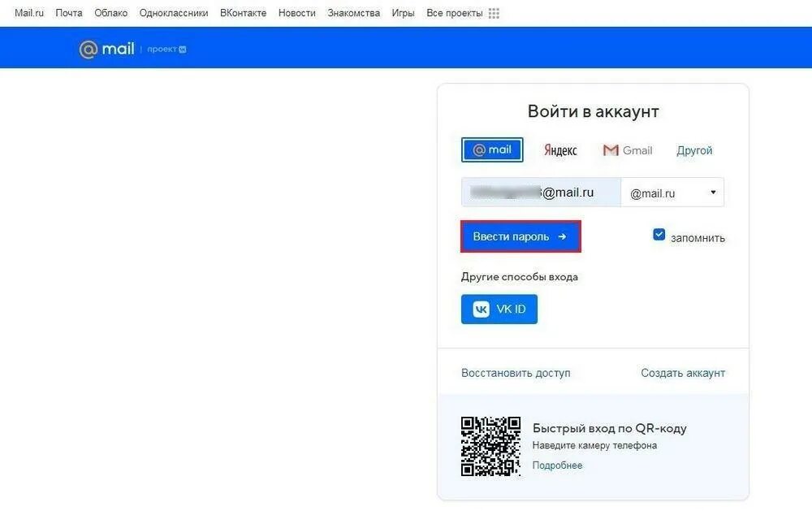Click the Создать аккаунт link
This screenshot has width=812, height=511.
coord(683,373)
